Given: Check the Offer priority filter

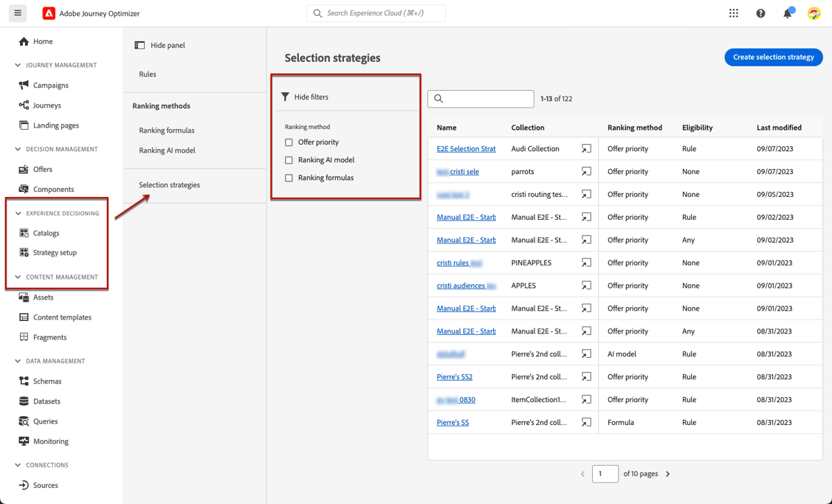Looking at the screenshot, I should click(x=288, y=141).
